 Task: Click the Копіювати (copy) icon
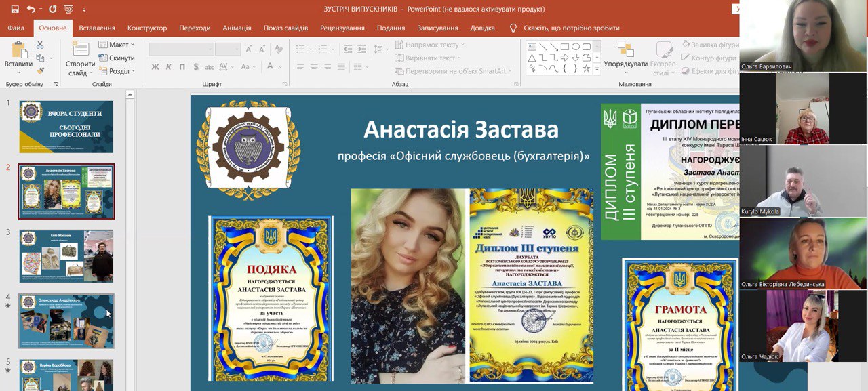click(40, 57)
